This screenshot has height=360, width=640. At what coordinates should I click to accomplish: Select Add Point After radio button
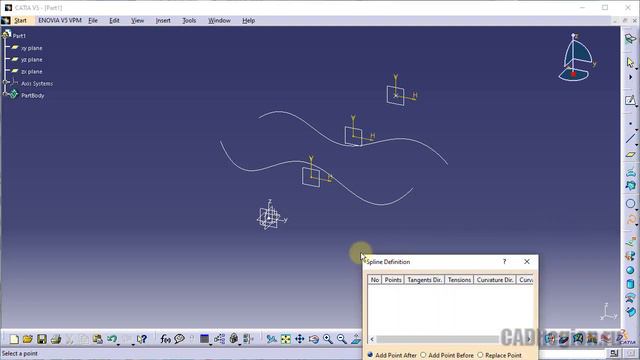[370, 355]
